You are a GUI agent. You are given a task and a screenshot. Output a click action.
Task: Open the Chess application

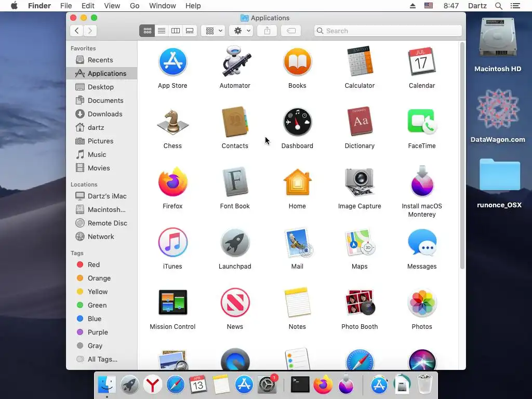point(172,122)
